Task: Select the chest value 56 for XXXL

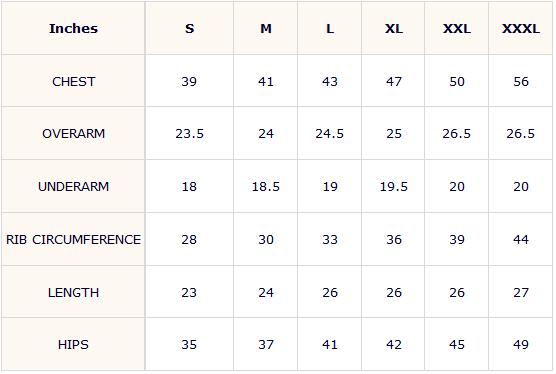Action: [521, 82]
